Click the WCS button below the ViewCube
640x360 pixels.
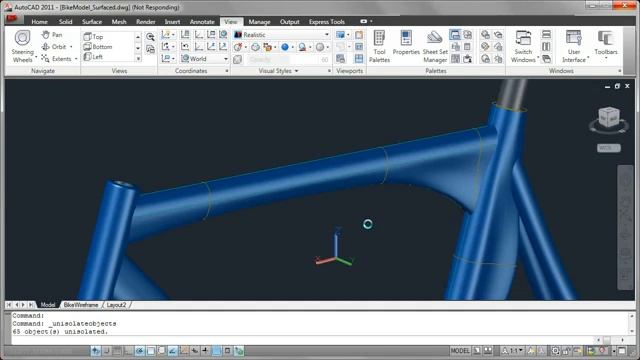609,148
